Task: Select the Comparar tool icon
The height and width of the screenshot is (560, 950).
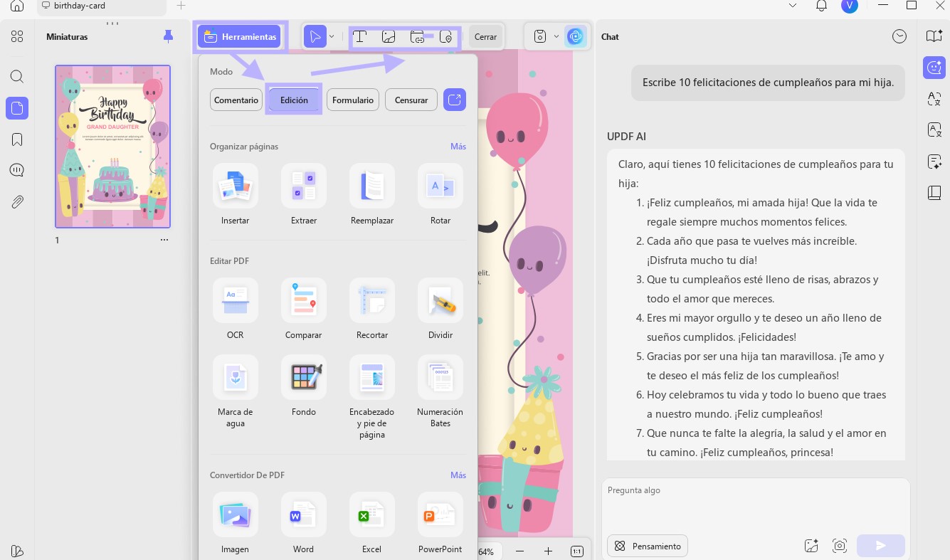Action: coord(304,301)
